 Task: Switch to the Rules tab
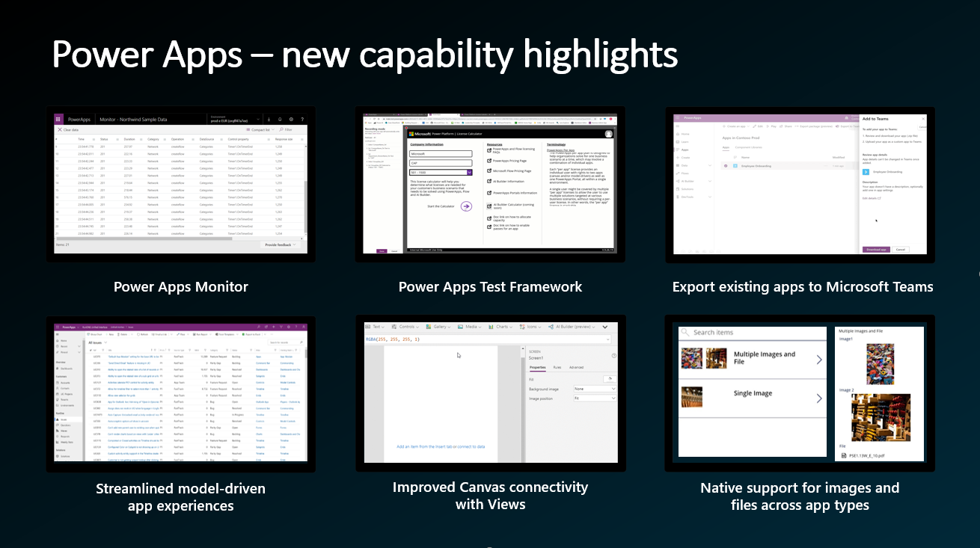coord(557,367)
